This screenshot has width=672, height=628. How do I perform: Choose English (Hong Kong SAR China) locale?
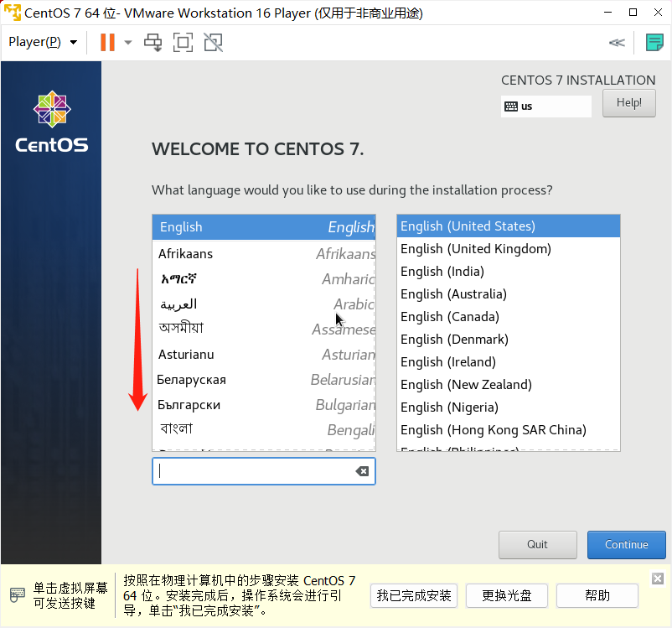[x=509, y=430]
